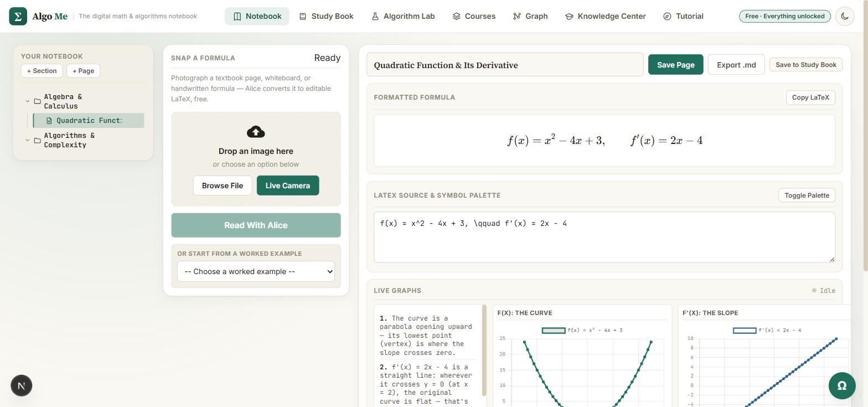Click the Copy LaTeX button
868x407 pixels.
pyautogui.click(x=810, y=97)
